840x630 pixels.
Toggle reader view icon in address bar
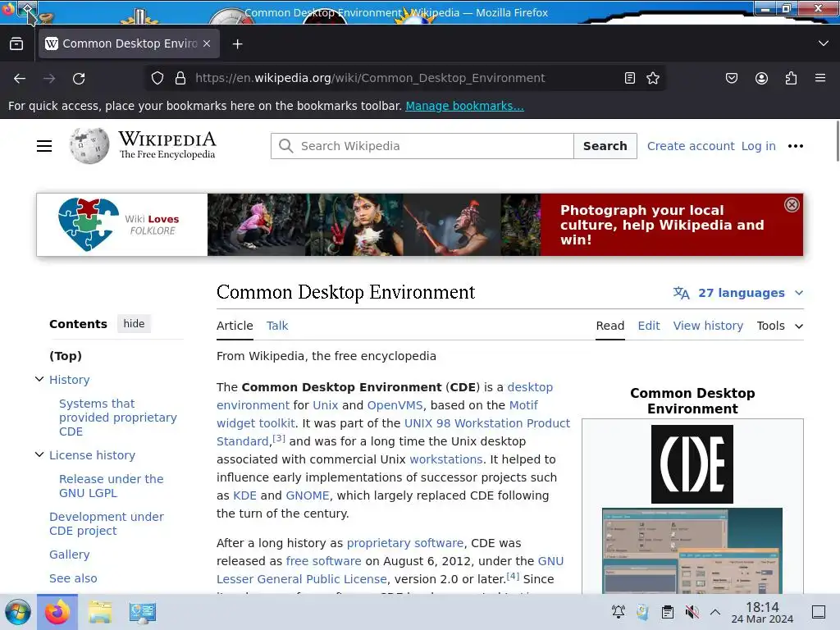630,78
